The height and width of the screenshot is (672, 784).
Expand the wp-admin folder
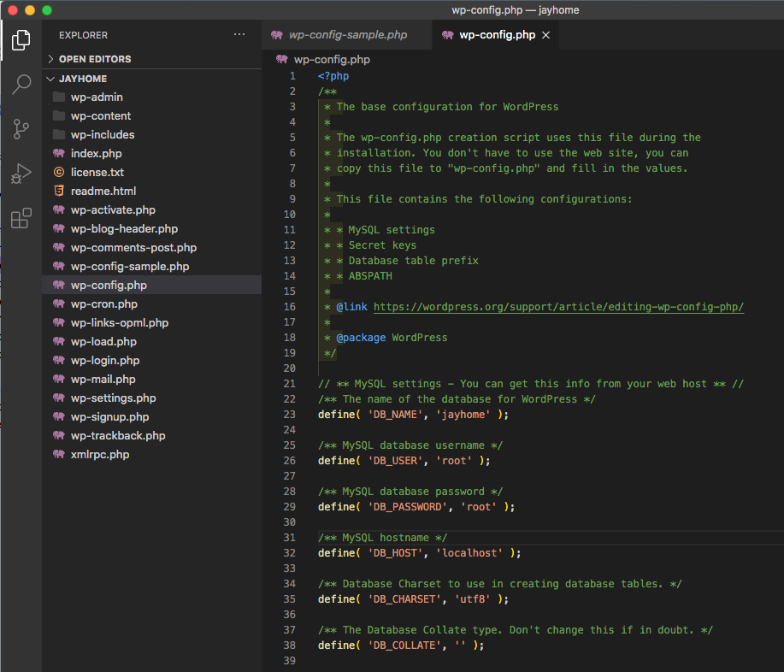pyautogui.click(x=151, y=97)
